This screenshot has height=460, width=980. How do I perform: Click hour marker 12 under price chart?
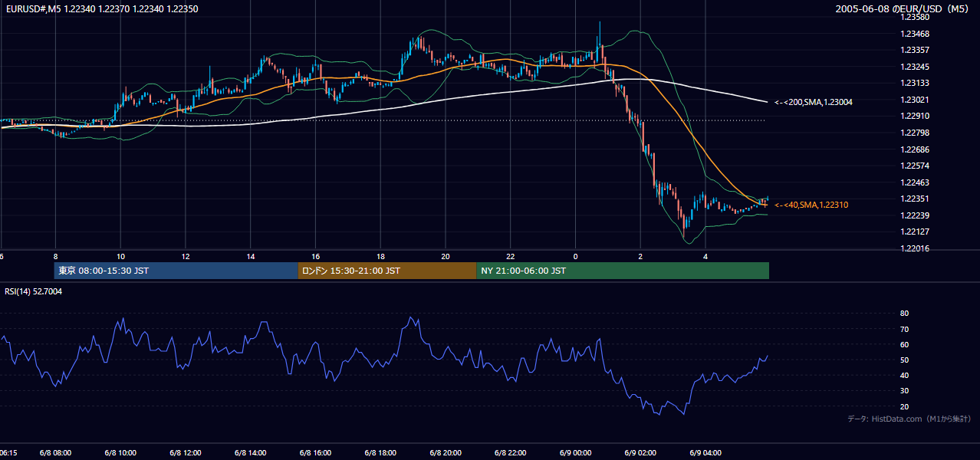point(186,256)
